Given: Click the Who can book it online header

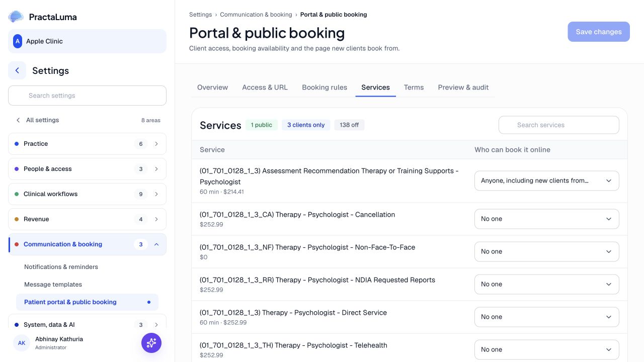Looking at the screenshot, I should click(x=512, y=150).
